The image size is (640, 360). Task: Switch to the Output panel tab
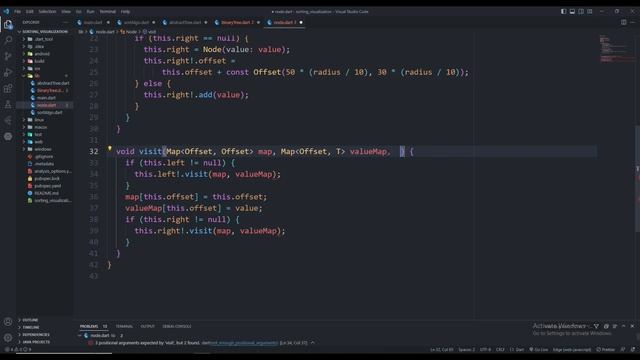[x=148, y=326]
